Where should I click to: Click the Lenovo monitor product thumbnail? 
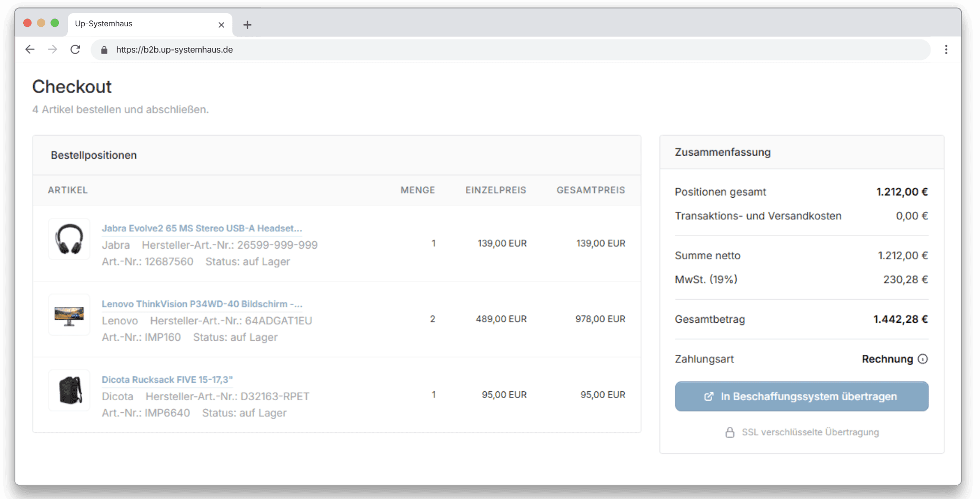click(69, 315)
